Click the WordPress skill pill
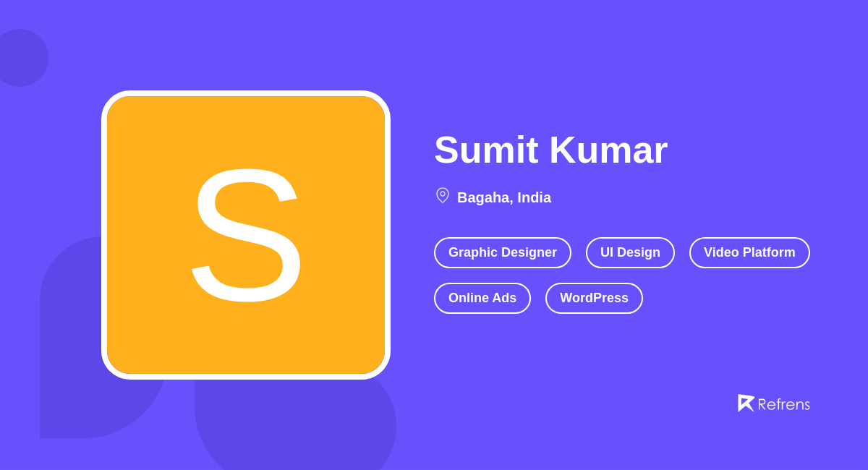The image size is (868, 470). coord(594,298)
